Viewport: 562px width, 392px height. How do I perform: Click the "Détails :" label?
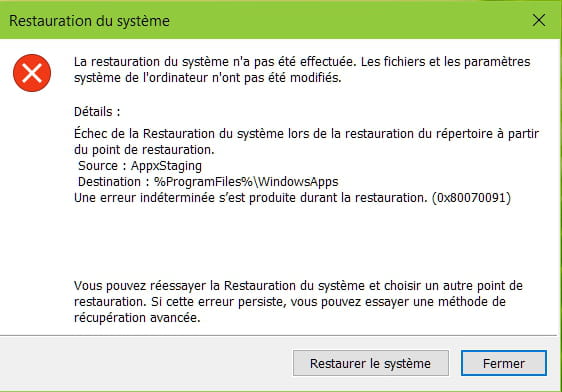(97, 112)
